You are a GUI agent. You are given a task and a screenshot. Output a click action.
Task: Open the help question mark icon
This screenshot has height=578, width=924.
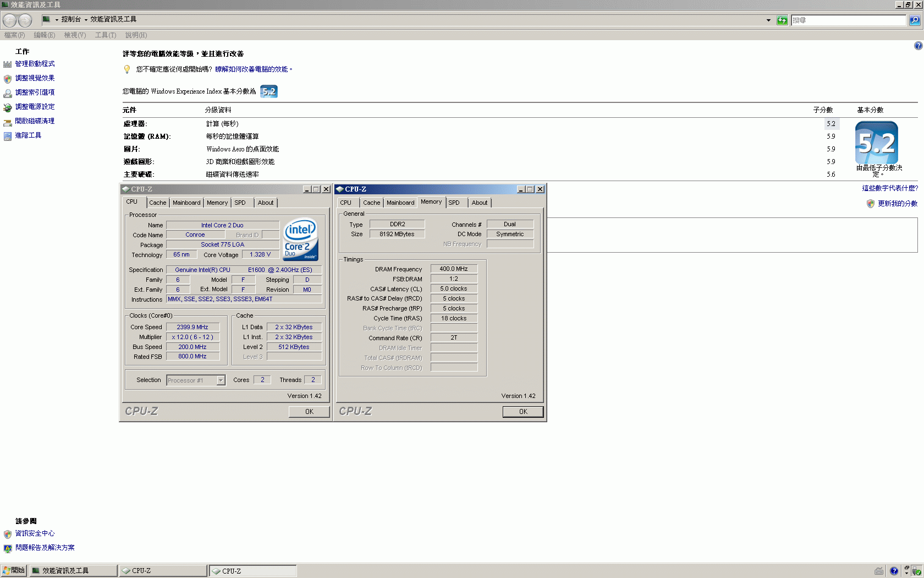click(x=918, y=46)
